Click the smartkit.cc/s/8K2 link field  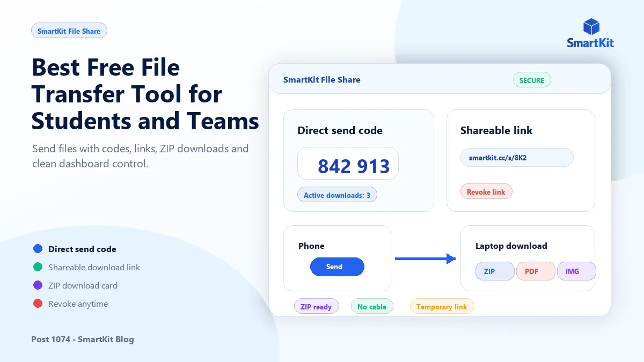coord(517,158)
